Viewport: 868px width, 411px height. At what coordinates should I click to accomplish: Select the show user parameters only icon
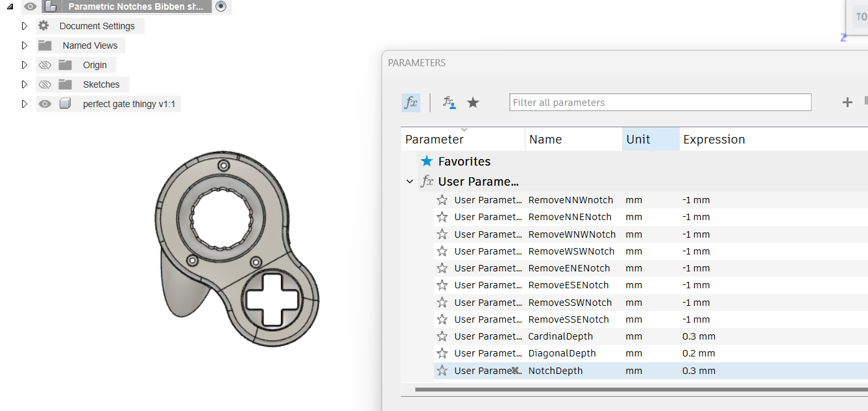[448, 102]
